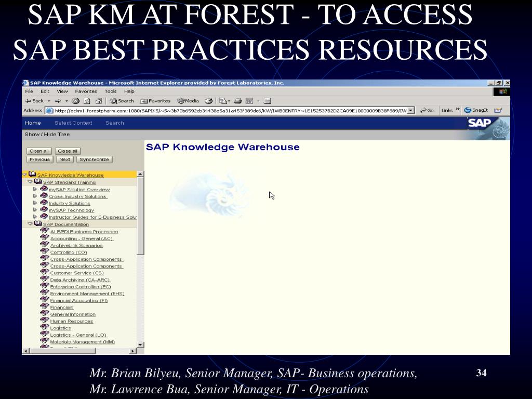
Task: Open the Help menu
Action: (129, 91)
